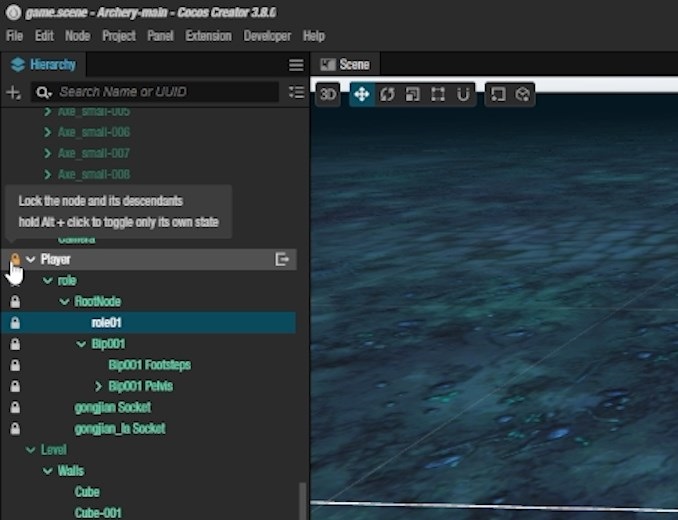The height and width of the screenshot is (520, 678).
Task: Collapse the Level node in the Hierarchy
Action: pyautogui.click(x=31, y=450)
